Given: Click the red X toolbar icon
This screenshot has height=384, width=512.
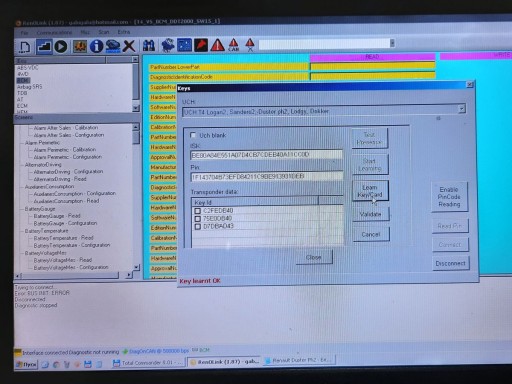Looking at the screenshot, I should pyautogui.click(x=129, y=46).
